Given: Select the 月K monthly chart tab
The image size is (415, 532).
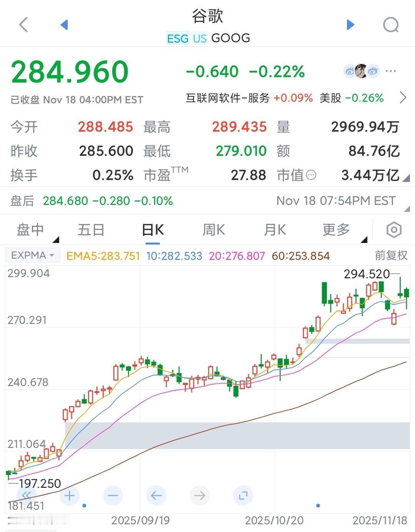Looking at the screenshot, I should click(275, 230).
